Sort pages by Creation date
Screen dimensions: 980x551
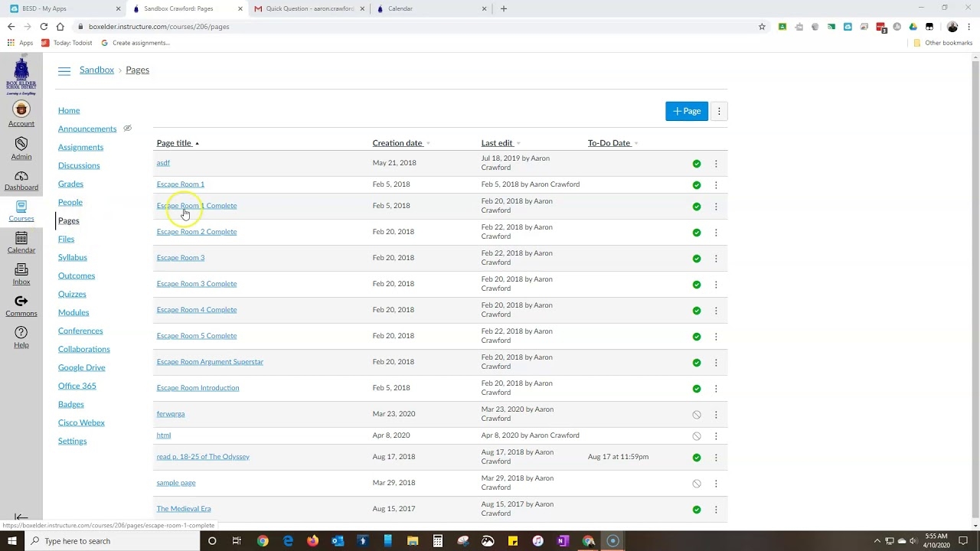(397, 143)
